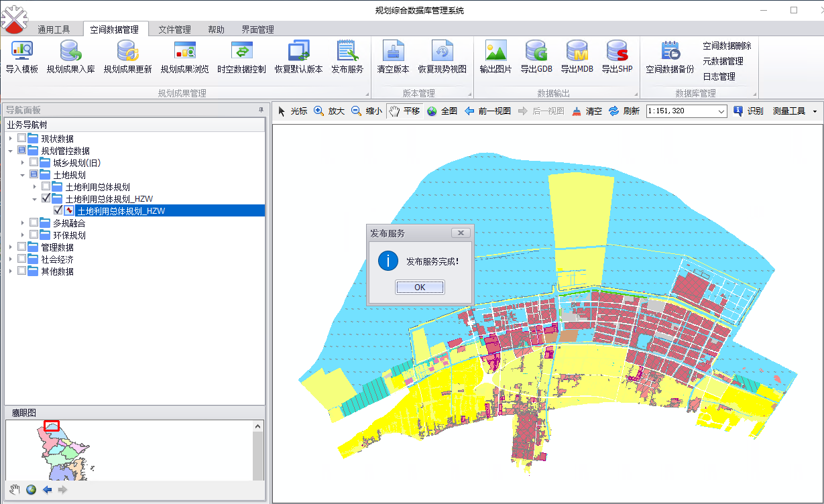Click the 元数据管理 link in the ribbon

tap(723, 61)
